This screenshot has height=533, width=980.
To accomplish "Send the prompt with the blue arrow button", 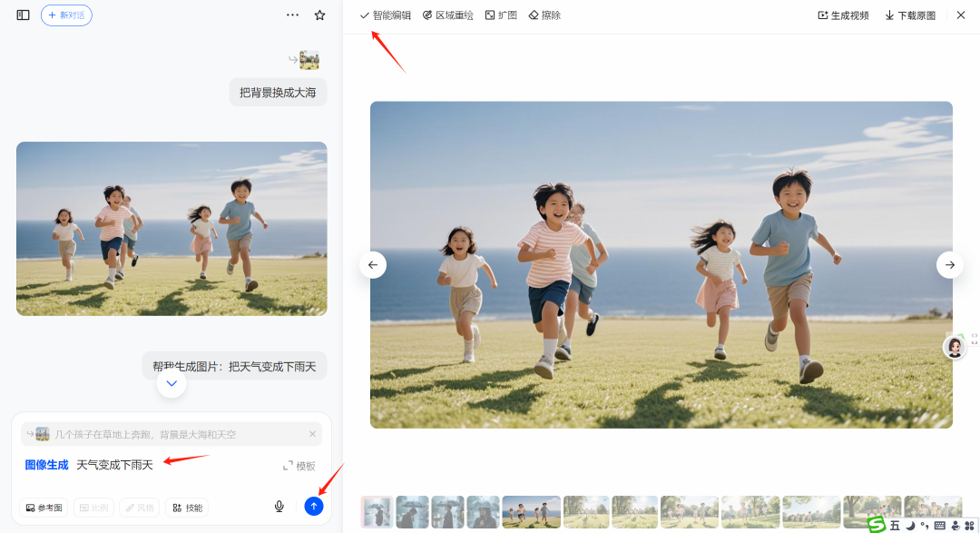I will (x=313, y=506).
